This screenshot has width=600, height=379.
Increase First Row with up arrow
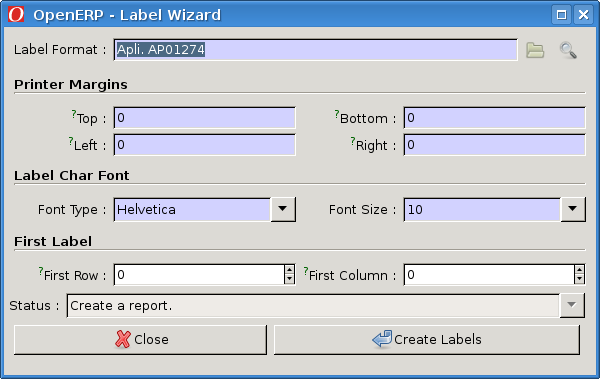click(x=289, y=270)
